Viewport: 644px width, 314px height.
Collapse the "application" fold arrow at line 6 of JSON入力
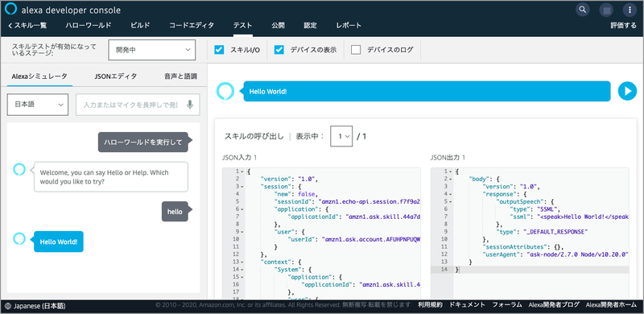pos(242,209)
